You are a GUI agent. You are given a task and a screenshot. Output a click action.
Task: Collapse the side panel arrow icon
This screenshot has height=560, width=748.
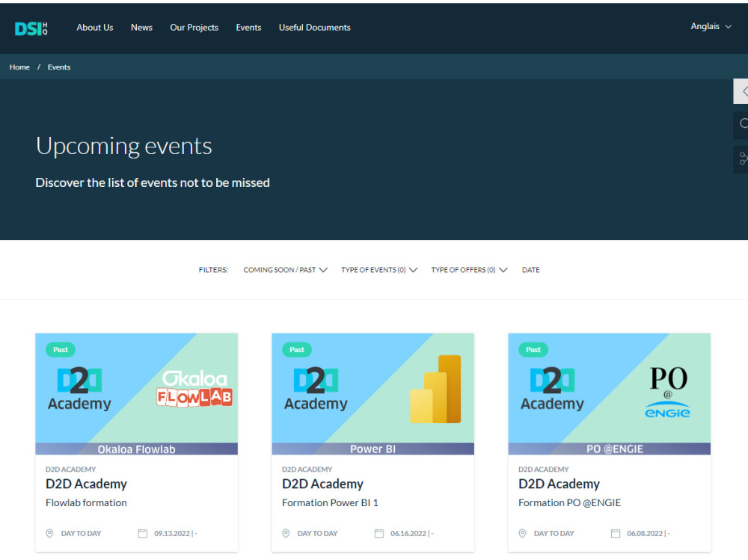(741, 91)
